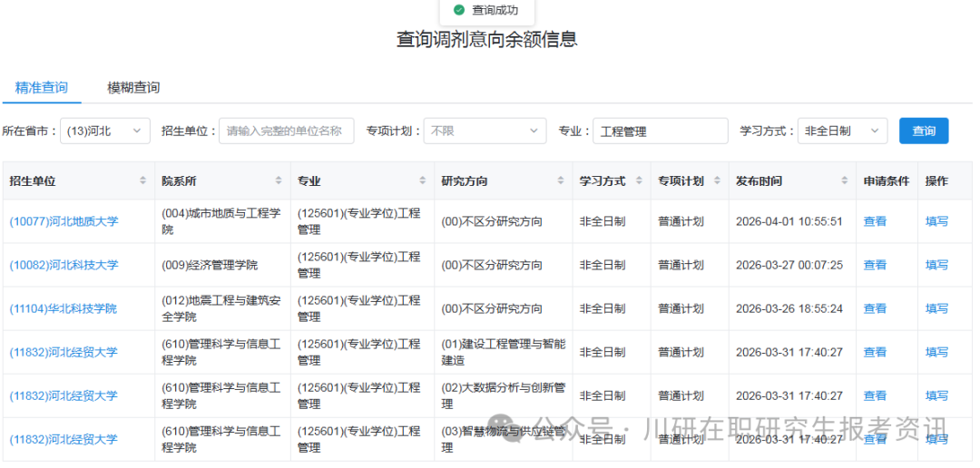Click the blue 查询 button
The width and height of the screenshot is (980, 468).
click(x=924, y=132)
